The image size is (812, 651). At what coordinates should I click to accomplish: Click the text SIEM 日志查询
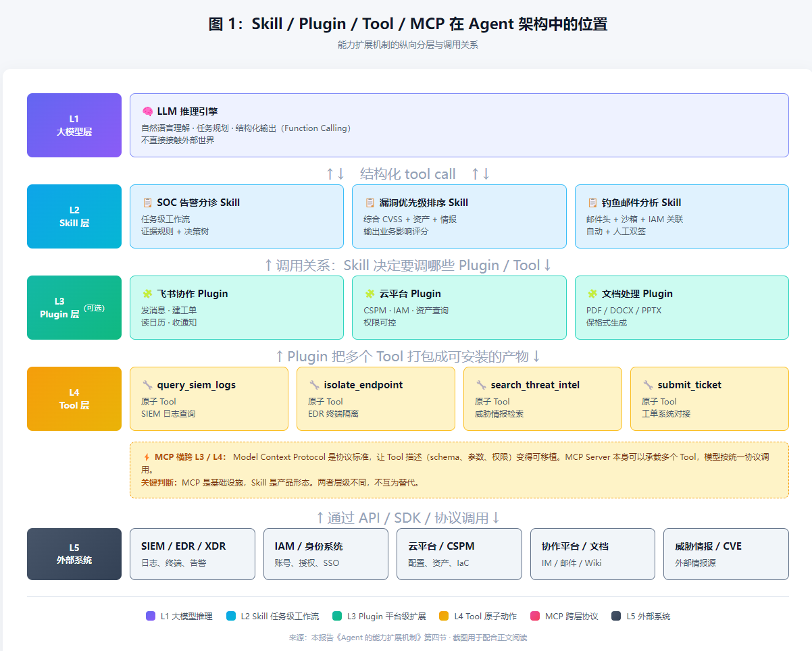point(168,414)
